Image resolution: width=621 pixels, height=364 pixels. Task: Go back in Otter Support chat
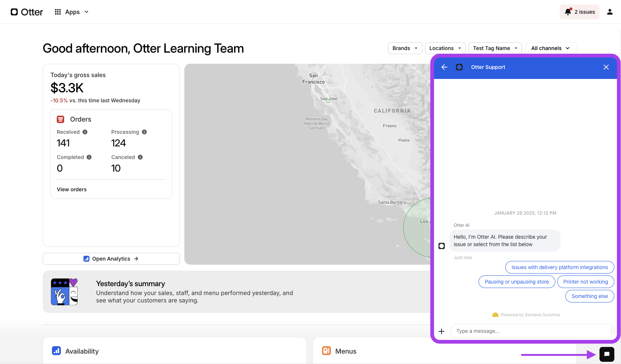click(x=444, y=67)
